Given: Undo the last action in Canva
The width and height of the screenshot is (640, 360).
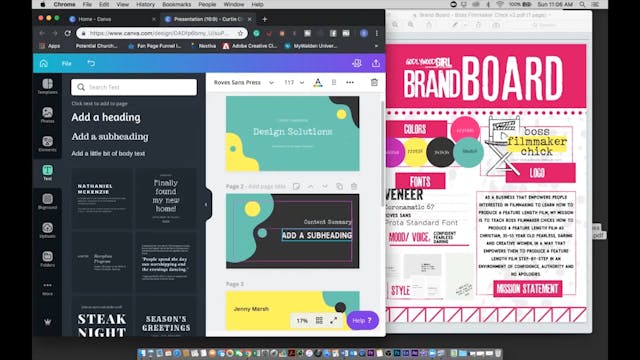Looking at the screenshot, I should [91, 63].
